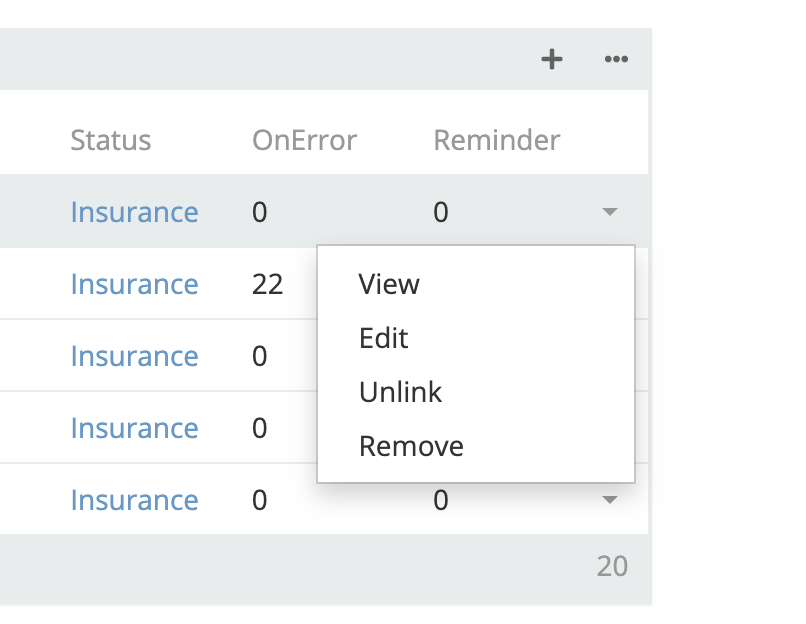Follow the Insurance link in the fourth row
Image resolution: width=806 pixels, height=624 pixels.
coord(134,428)
